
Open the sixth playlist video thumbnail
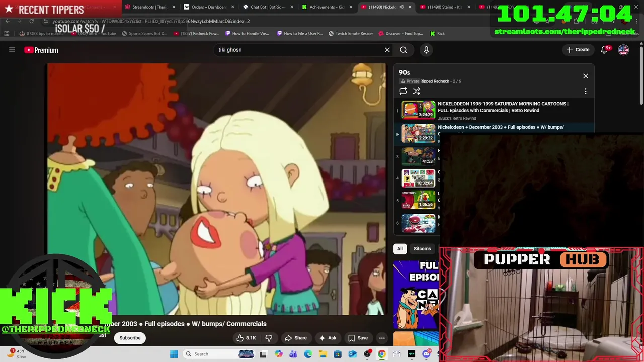[419, 223]
